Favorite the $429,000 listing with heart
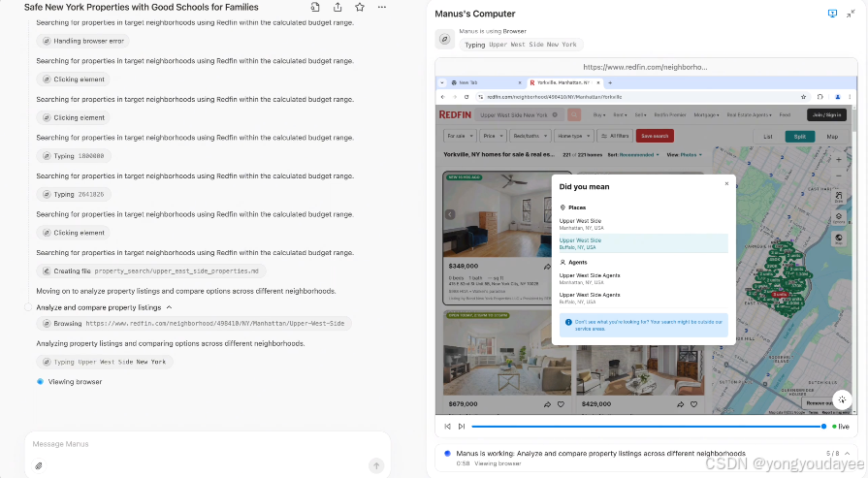 693,404
